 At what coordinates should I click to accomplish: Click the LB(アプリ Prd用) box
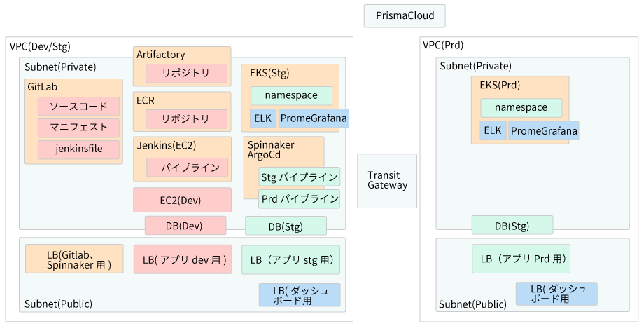(x=521, y=259)
